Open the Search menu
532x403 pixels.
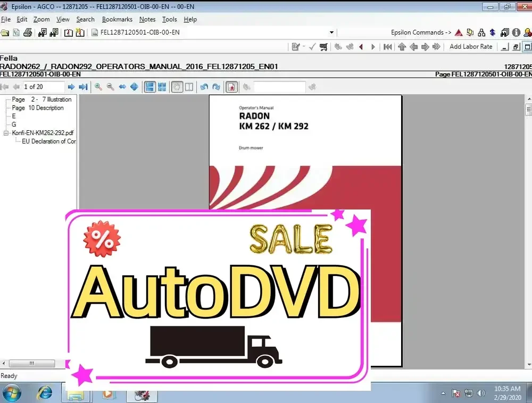click(85, 19)
